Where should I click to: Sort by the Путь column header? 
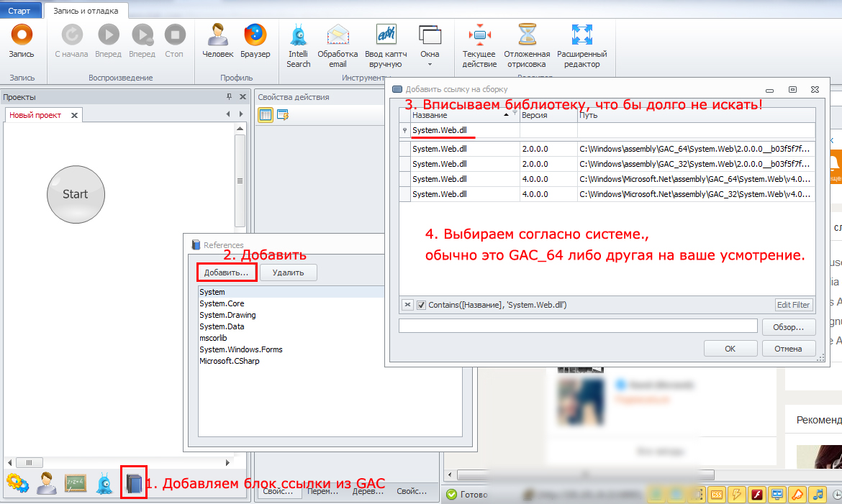point(696,115)
